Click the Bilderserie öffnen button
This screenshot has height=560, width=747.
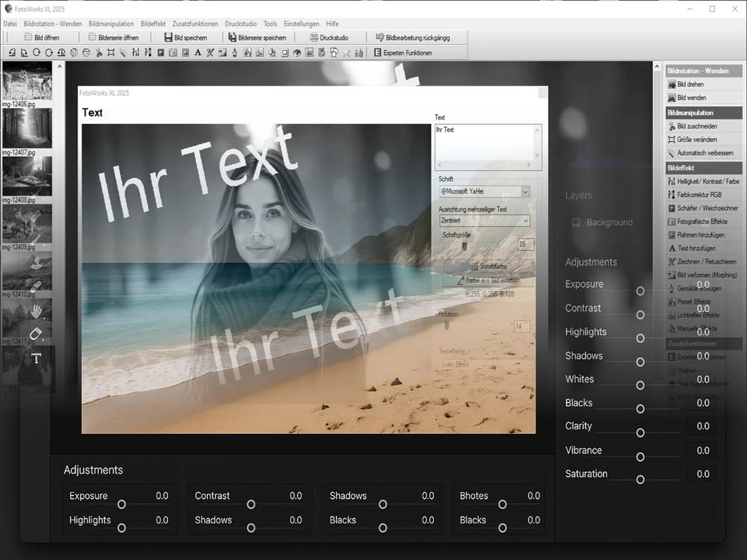point(113,37)
